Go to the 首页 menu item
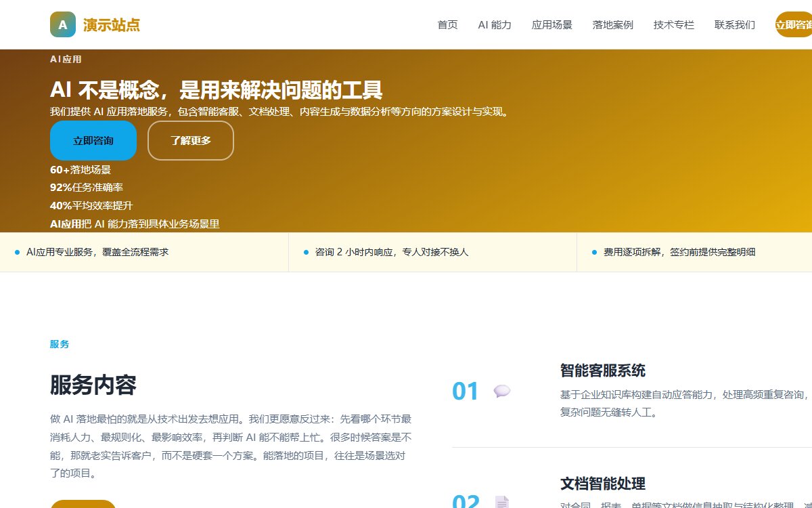This screenshot has width=812, height=508. 447,24
